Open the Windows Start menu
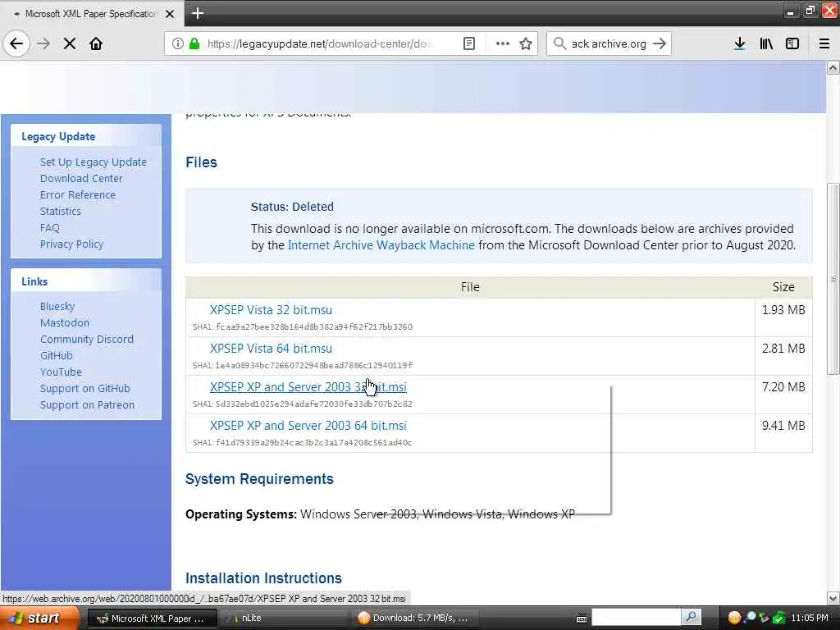 tap(39, 619)
